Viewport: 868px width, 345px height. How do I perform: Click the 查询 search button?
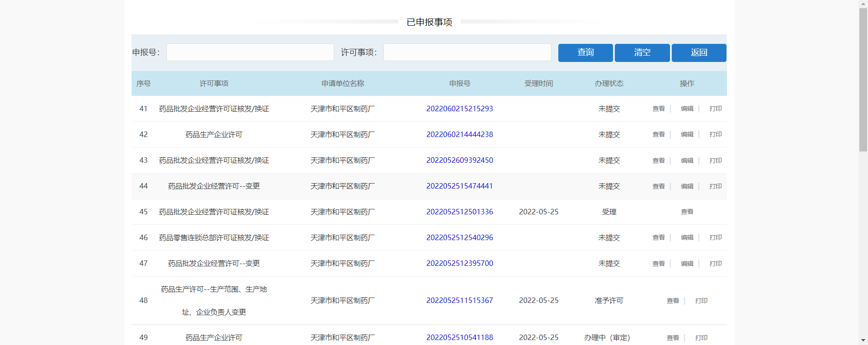[x=585, y=52]
